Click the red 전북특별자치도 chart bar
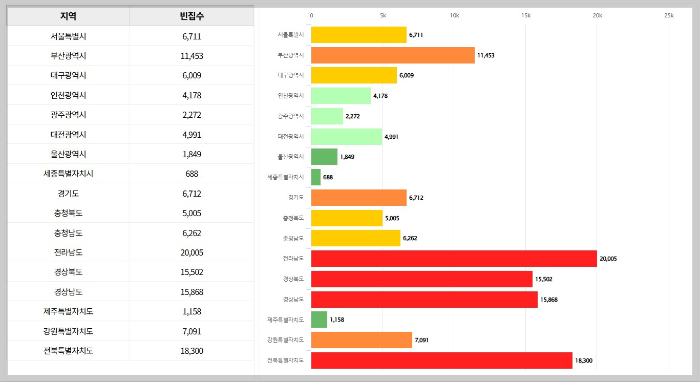The width and height of the screenshot is (700, 382). [x=442, y=361]
